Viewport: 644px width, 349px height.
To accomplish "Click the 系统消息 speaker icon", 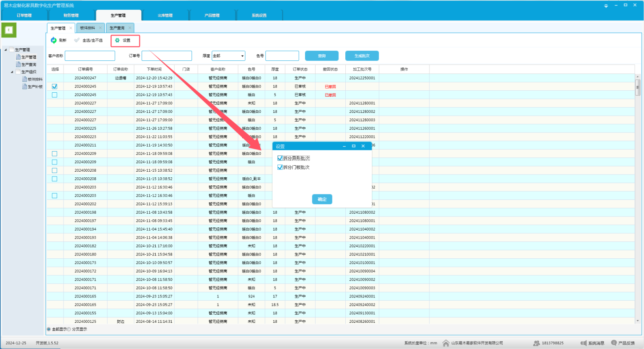I will tap(584, 343).
